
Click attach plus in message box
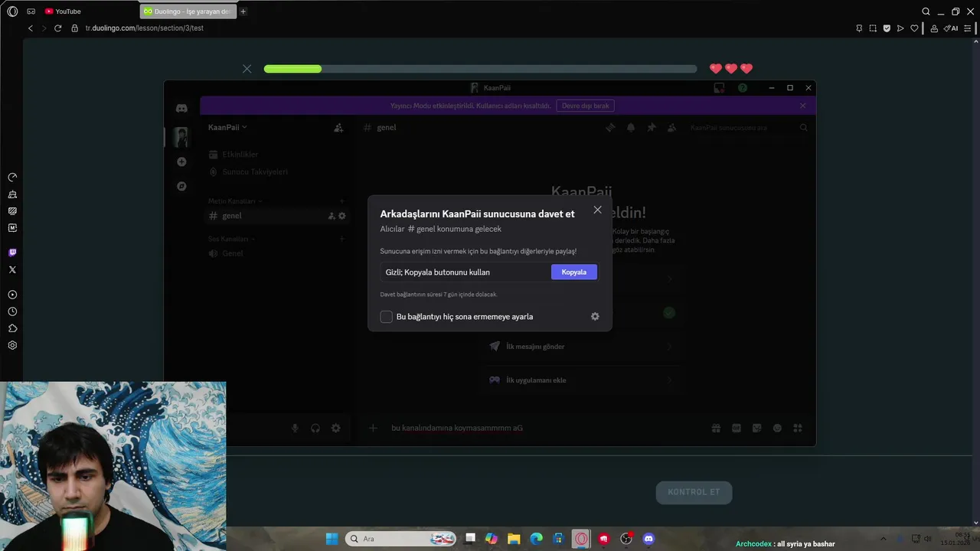[x=374, y=428]
